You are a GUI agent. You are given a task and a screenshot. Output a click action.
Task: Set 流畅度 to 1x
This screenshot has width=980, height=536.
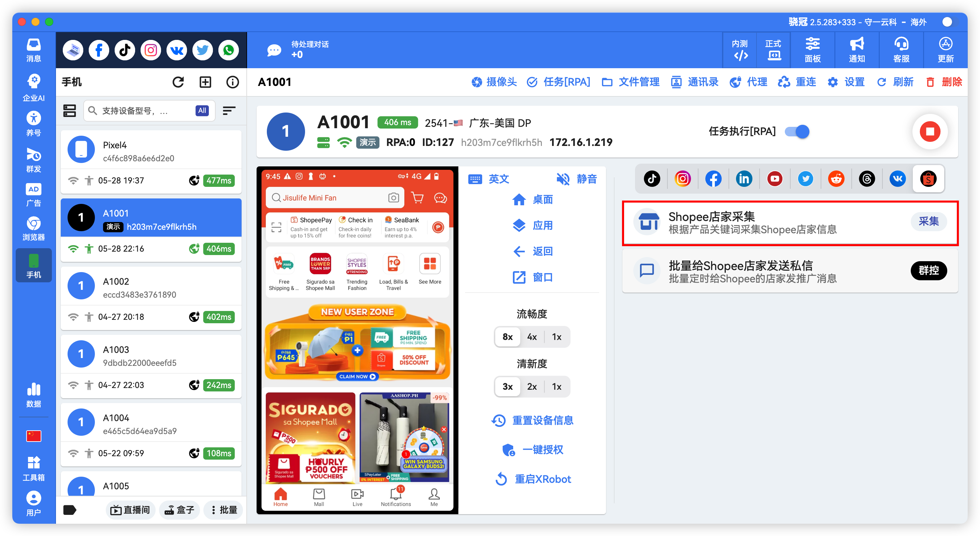point(557,337)
